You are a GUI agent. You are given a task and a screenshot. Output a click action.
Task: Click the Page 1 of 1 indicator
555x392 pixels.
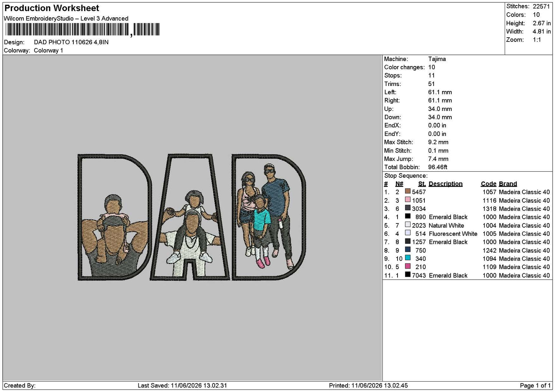pos(535,385)
